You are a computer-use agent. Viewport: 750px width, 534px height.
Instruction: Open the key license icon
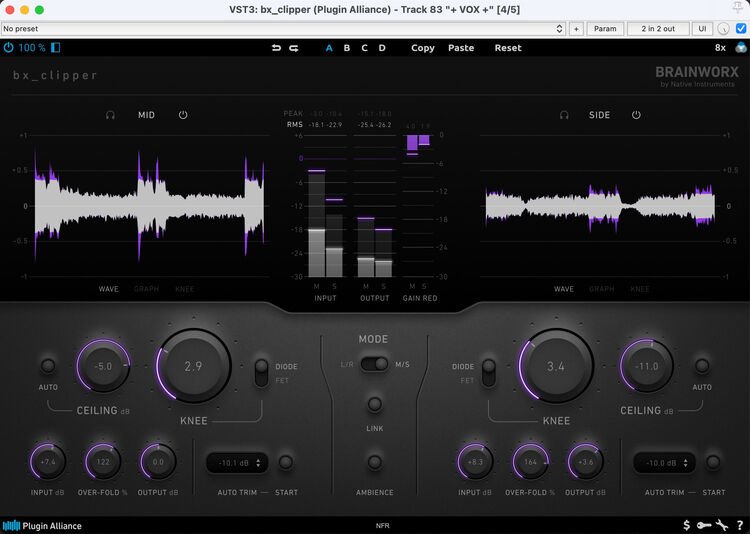703,525
